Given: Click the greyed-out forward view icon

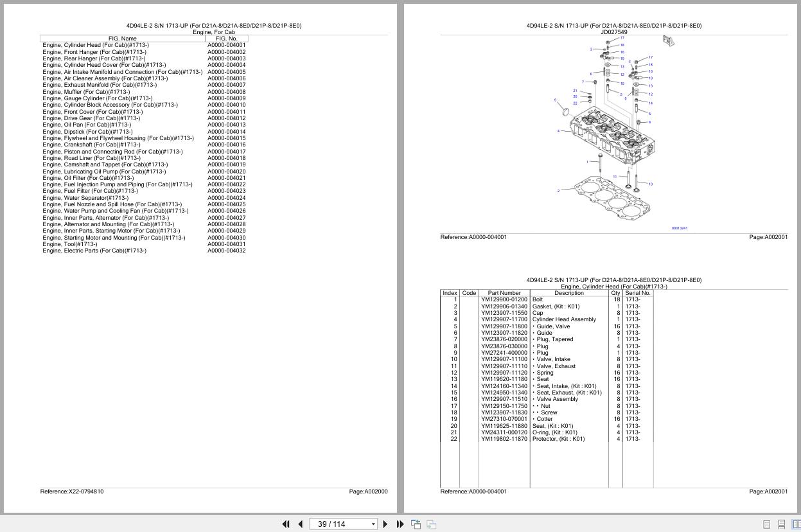Looking at the screenshot, I should point(431,524).
